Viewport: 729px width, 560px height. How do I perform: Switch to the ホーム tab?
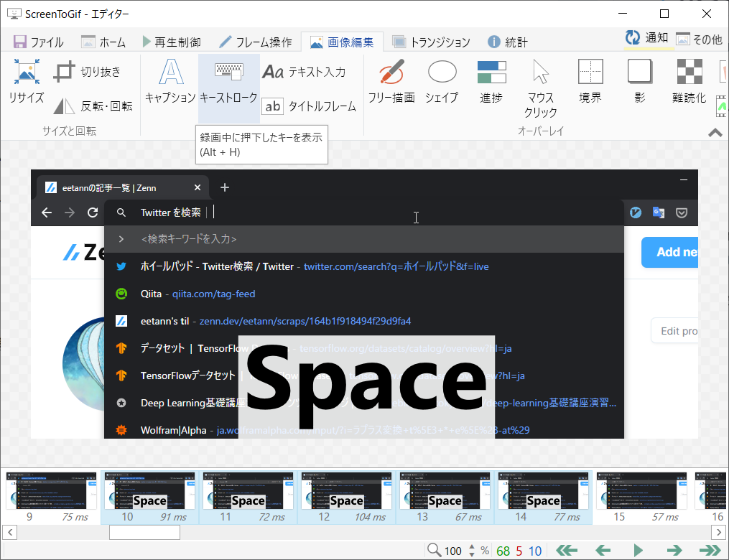coord(103,42)
